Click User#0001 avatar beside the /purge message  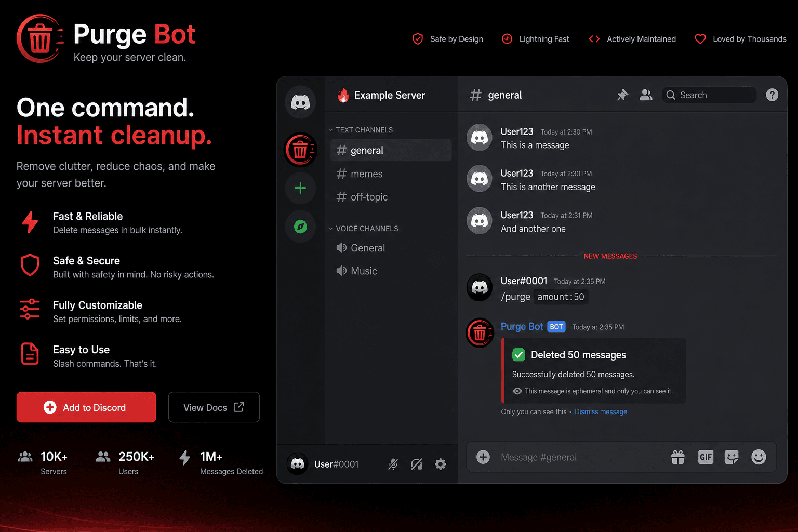[x=480, y=287]
